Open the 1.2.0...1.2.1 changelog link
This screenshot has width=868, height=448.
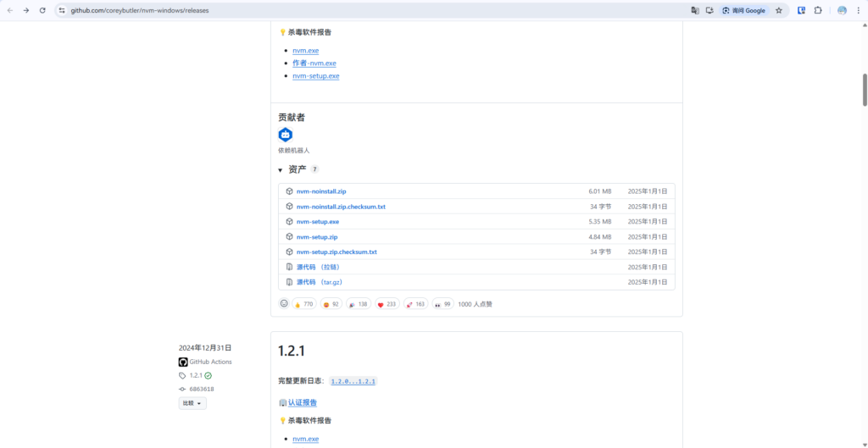coord(353,382)
